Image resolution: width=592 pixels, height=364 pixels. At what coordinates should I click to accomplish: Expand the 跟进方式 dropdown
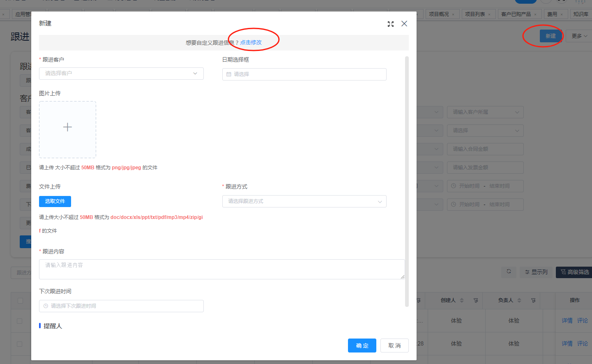click(x=304, y=201)
